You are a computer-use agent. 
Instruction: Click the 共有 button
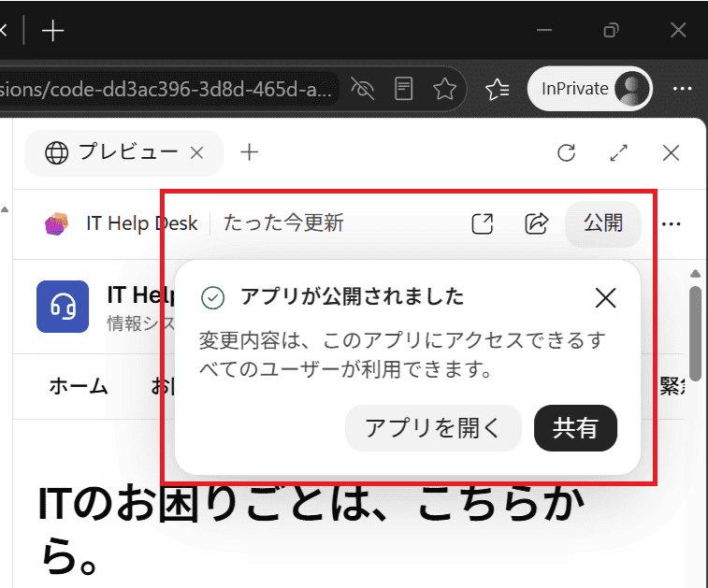pyautogui.click(x=575, y=428)
